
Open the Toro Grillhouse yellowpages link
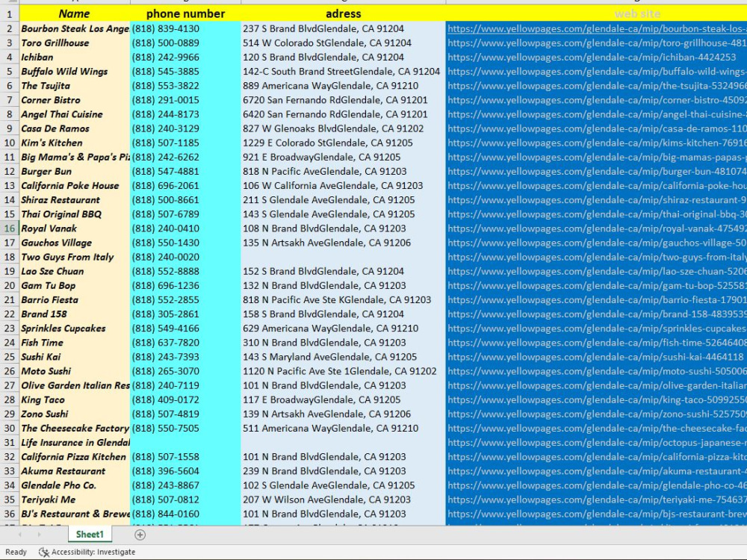pos(596,43)
